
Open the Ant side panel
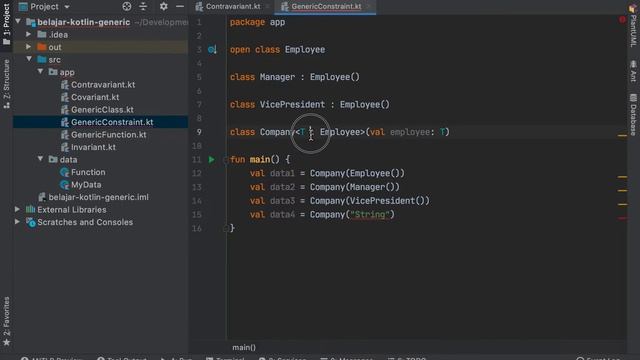pyautogui.click(x=633, y=71)
